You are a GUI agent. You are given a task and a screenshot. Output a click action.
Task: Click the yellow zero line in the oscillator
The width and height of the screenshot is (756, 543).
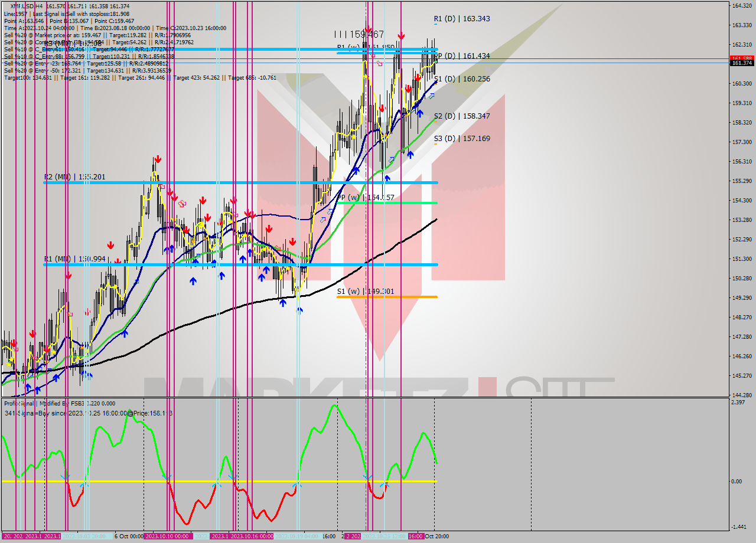click(219, 482)
